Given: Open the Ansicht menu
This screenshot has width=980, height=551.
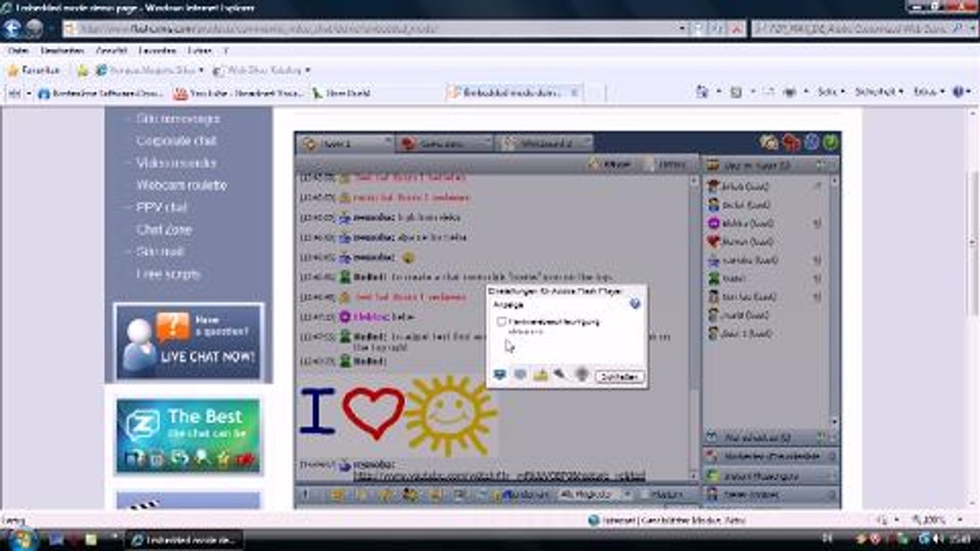Looking at the screenshot, I should pos(112,51).
